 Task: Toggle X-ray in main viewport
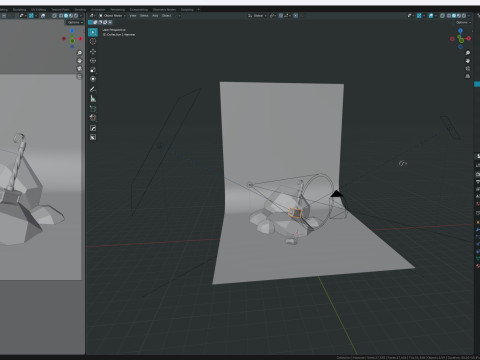tap(442, 16)
